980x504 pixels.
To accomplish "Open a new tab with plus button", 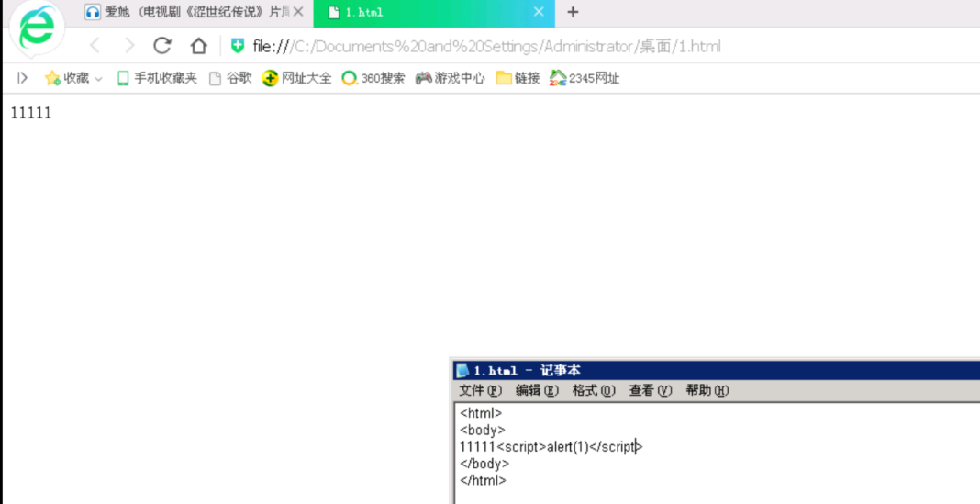I will click(573, 12).
